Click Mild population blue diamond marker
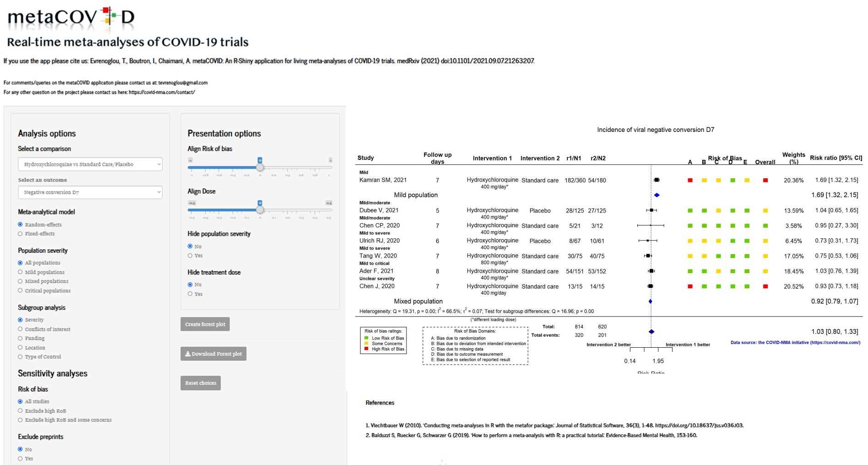The width and height of the screenshot is (868, 465). tap(656, 195)
